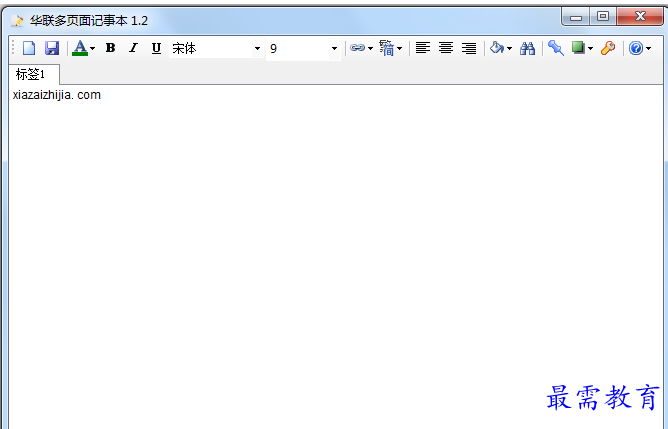This screenshot has width=668, height=429.
Task: Minimize the 华联多页面记事本 window
Action: [x=576, y=17]
